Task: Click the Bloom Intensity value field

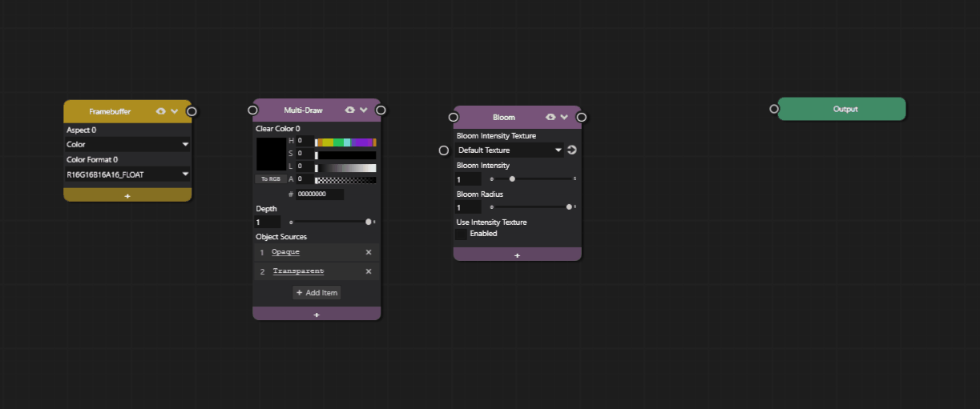Action: pos(469,179)
